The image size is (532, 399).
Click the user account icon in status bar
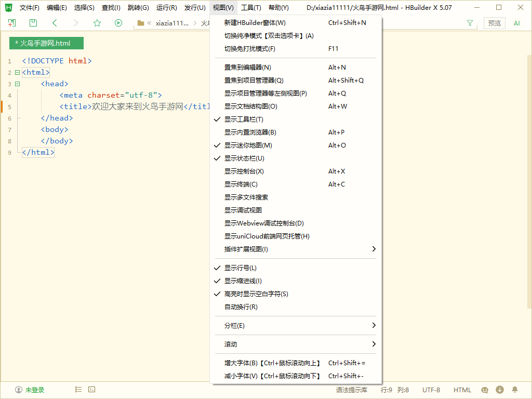coord(19,390)
